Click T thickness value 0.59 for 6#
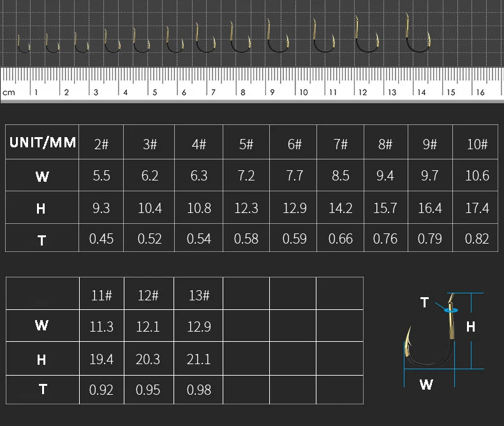 coord(295,239)
